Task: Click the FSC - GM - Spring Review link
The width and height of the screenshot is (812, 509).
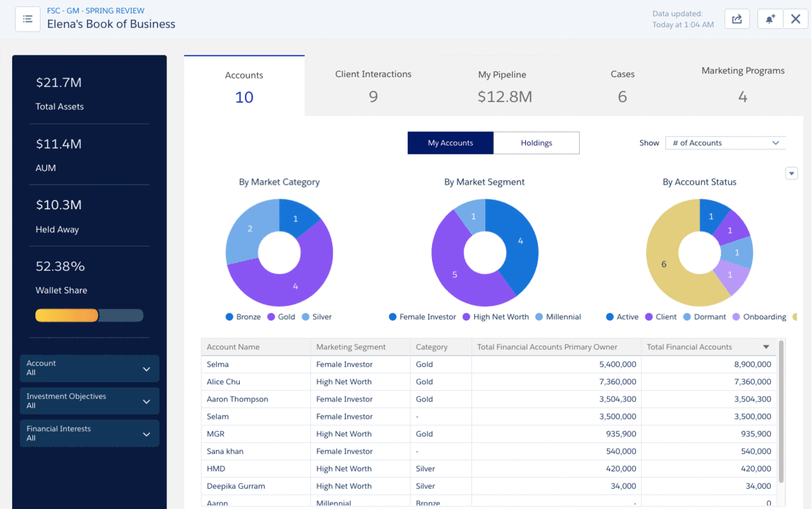Action: [x=95, y=11]
